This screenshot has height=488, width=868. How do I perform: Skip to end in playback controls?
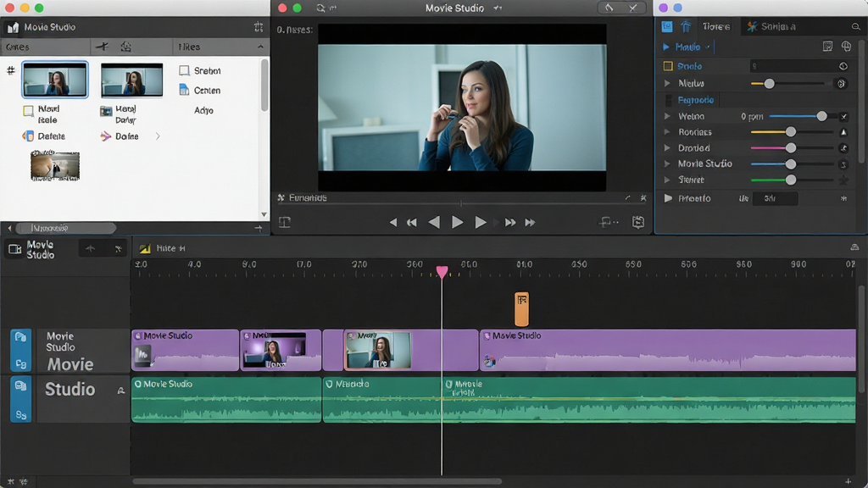click(x=531, y=223)
